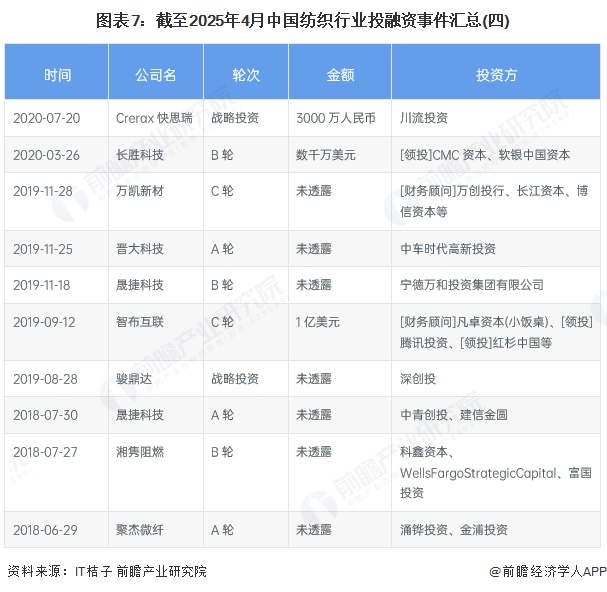Click investor cell 科鑫资本 WellsFargoStrategicCapital
Viewport: 607px width, 592px height.
click(496, 472)
